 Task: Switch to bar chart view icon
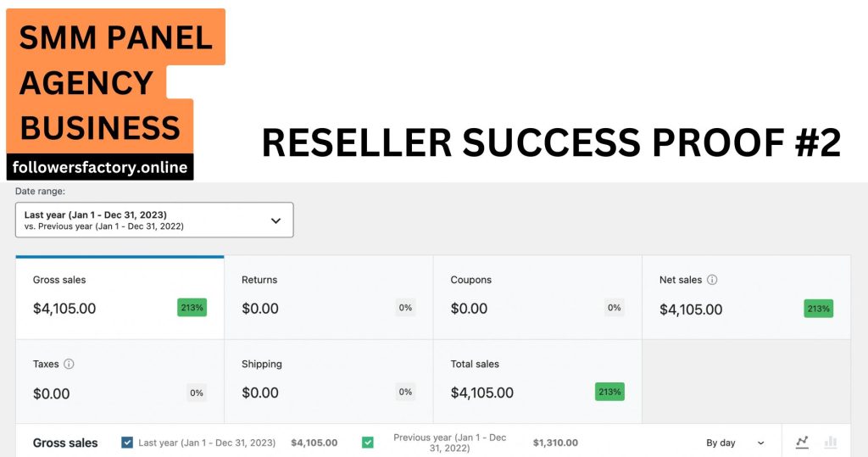pos(831,442)
